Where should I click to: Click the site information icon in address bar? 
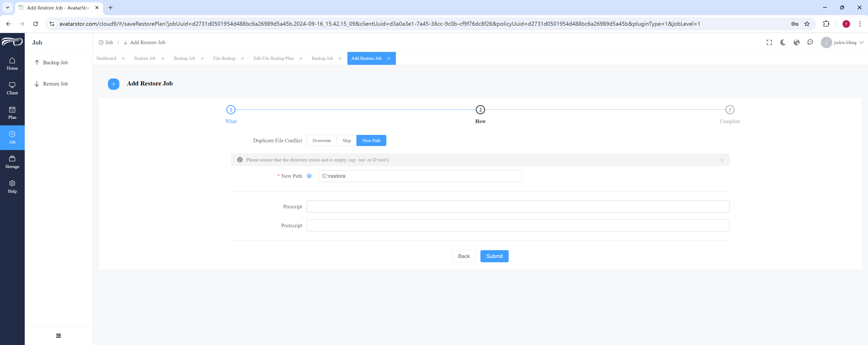coord(51,24)
